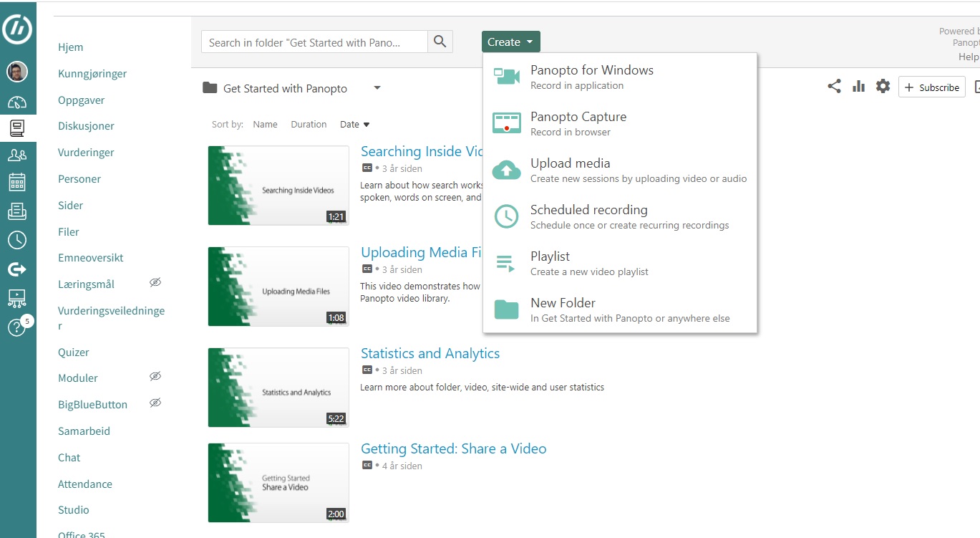Click the search magnifier button
Image resolution: width=980 pixels, height=538 pixels.
[440, 42]
